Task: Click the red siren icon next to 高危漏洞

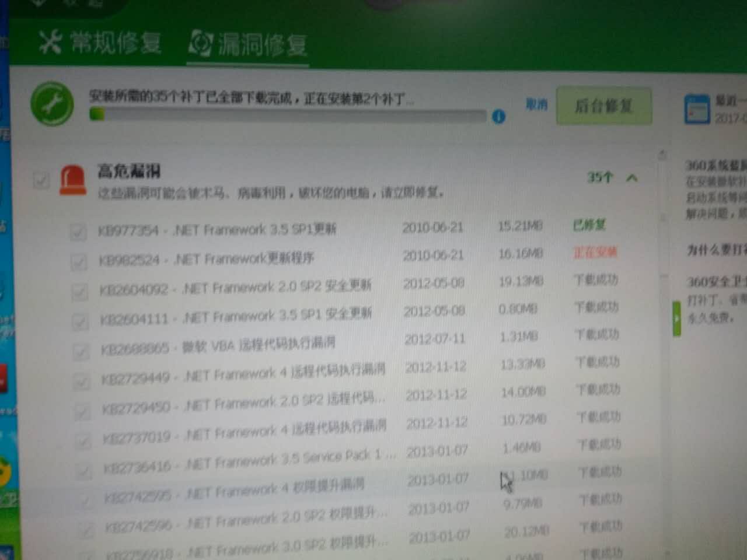Action: 72,179
